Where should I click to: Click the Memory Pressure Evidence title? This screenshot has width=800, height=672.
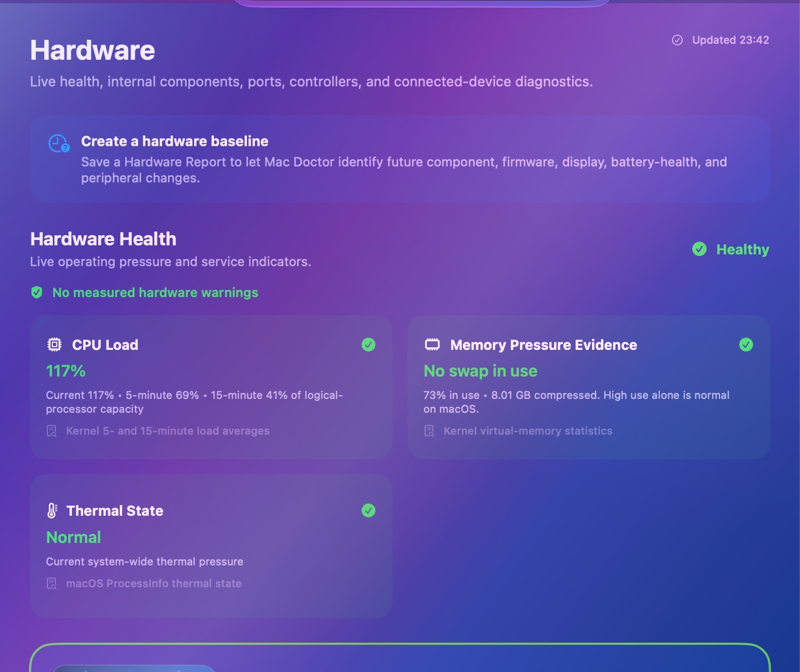543,345
